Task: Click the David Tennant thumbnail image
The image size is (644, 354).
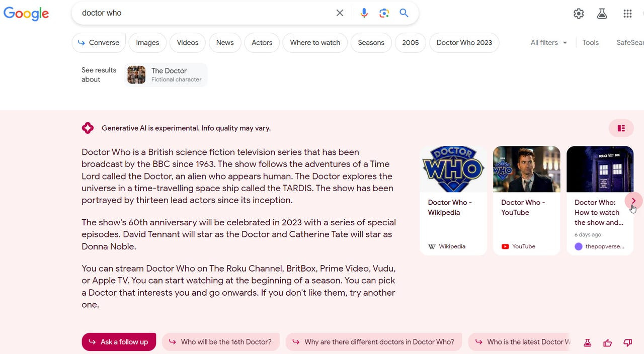Action: click(526, 169)
